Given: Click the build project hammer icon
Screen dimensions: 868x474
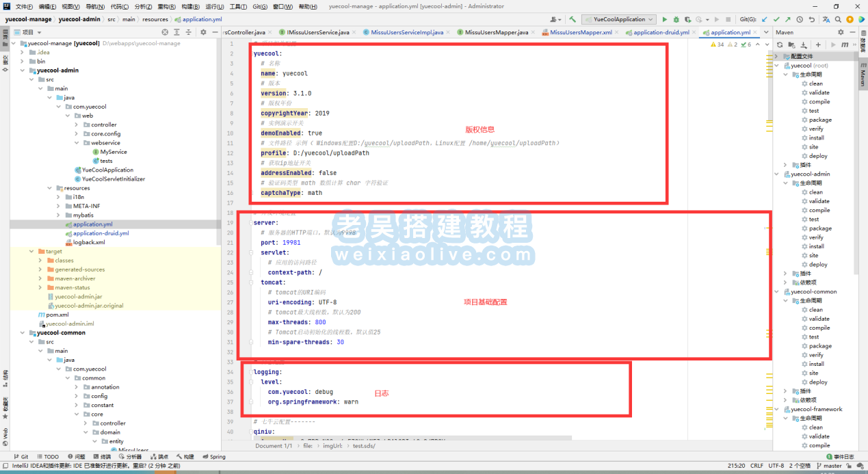Looking at the screenshot, I should pyautogui.click(x=573, y=20).
